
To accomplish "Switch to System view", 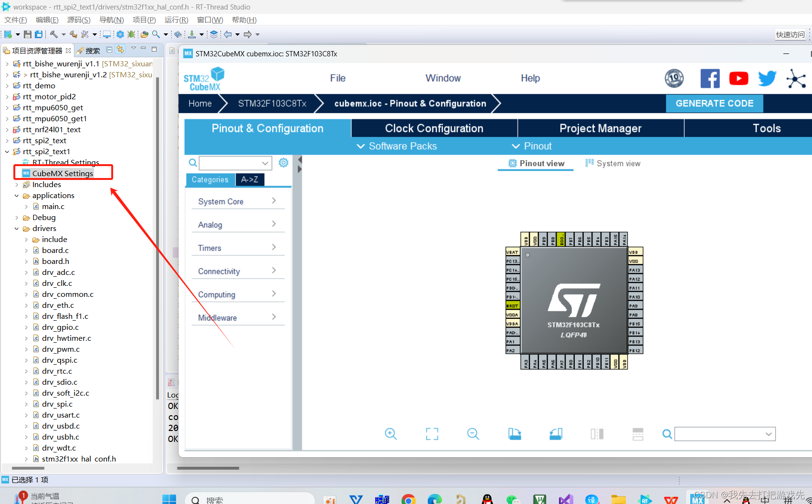I will [x=613, y=163].
